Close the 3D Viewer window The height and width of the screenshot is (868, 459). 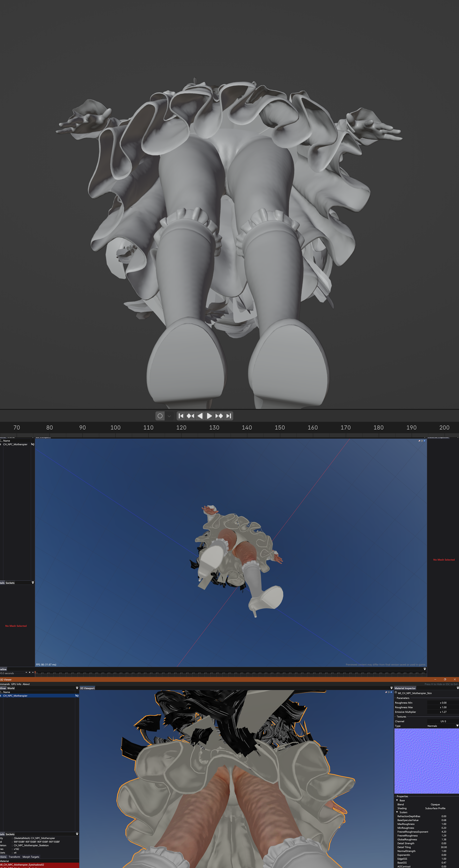tap(455, 679)
